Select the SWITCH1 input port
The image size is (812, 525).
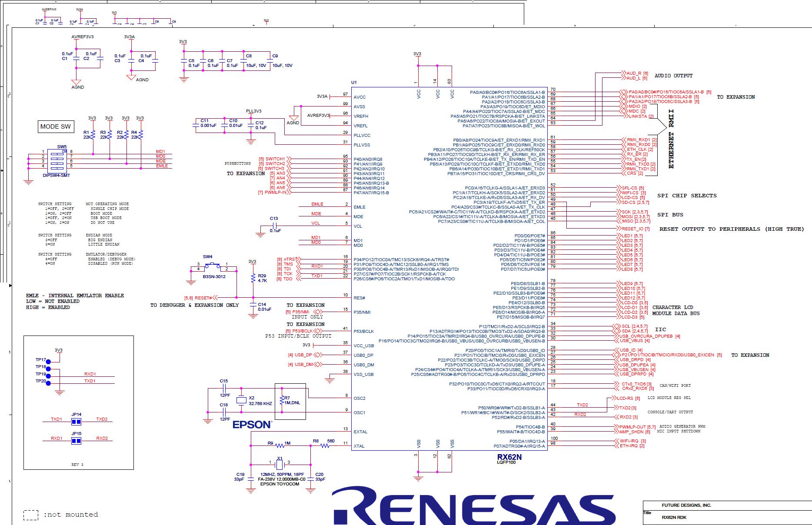click(x=275, y=159)
